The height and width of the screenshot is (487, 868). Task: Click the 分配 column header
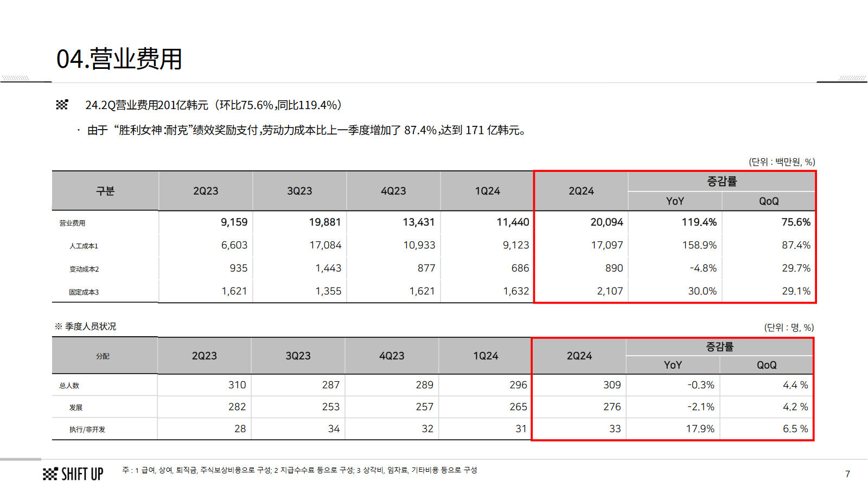(103, 356)
